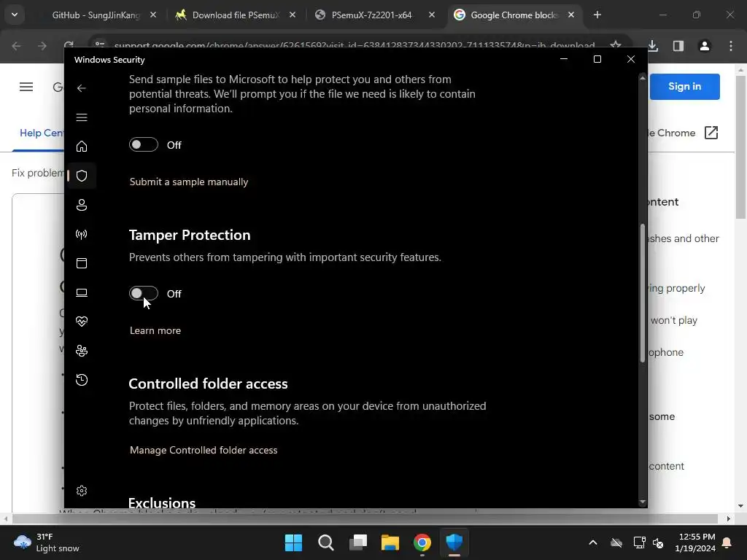Open Firewall & network protection icon
This screenshot has width=747, height=560.
[x=82, y=234]
